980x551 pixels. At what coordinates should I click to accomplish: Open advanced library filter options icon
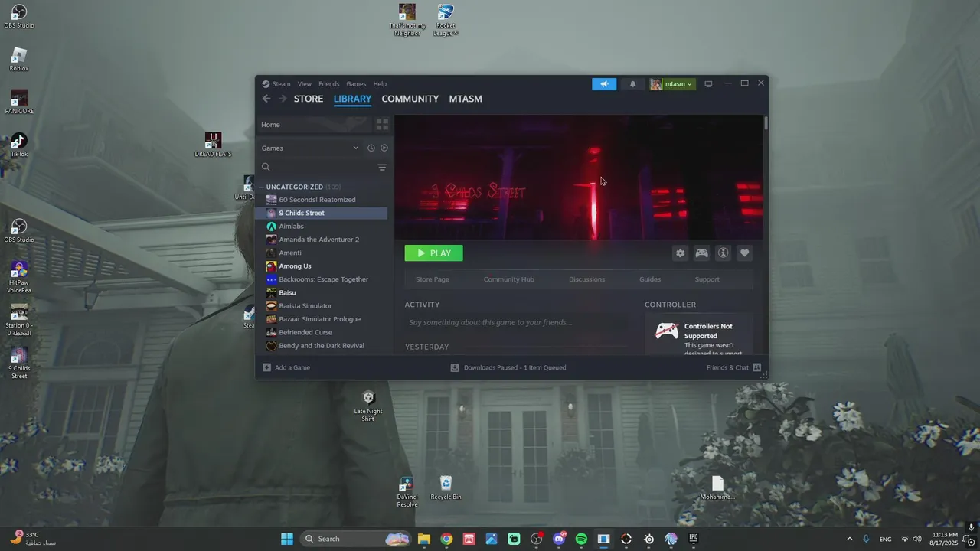point(382,167)
